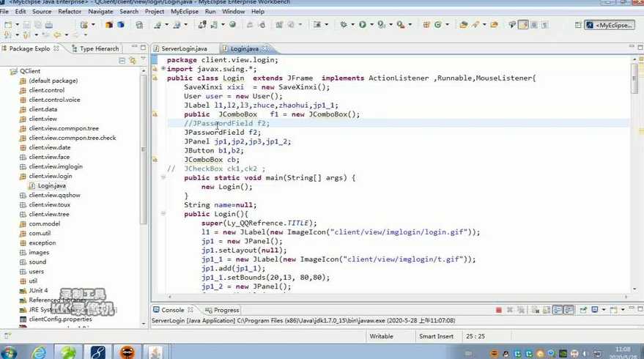Click the Remove Launch gray X icon
644x359 pixels.
[x=510, y=310]
